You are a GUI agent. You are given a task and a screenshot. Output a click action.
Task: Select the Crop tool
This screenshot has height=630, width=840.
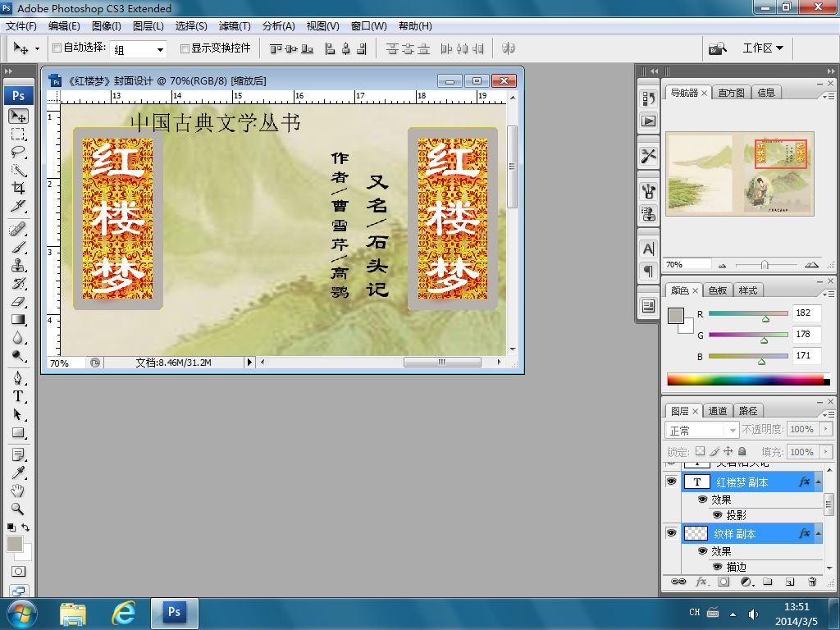(x=18, y=188)
